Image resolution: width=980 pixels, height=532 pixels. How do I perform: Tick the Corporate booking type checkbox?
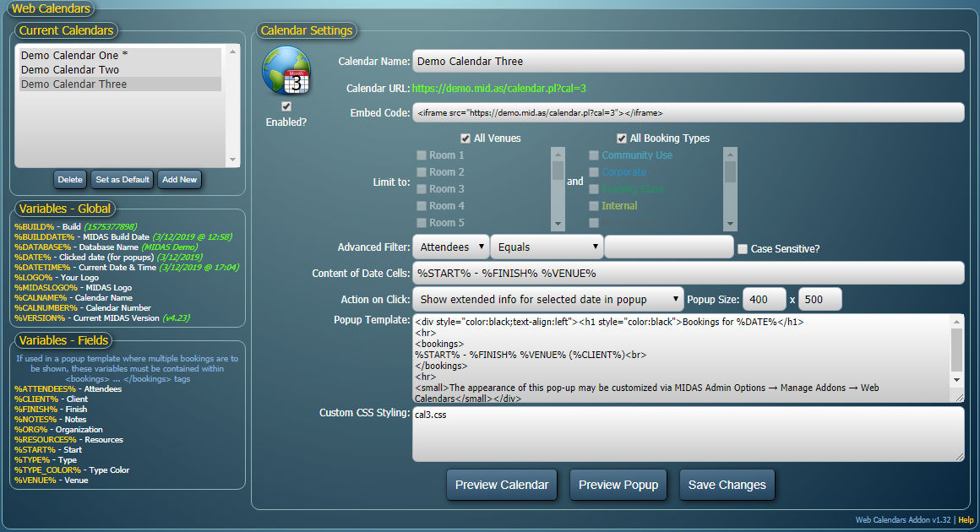(594, 172)
